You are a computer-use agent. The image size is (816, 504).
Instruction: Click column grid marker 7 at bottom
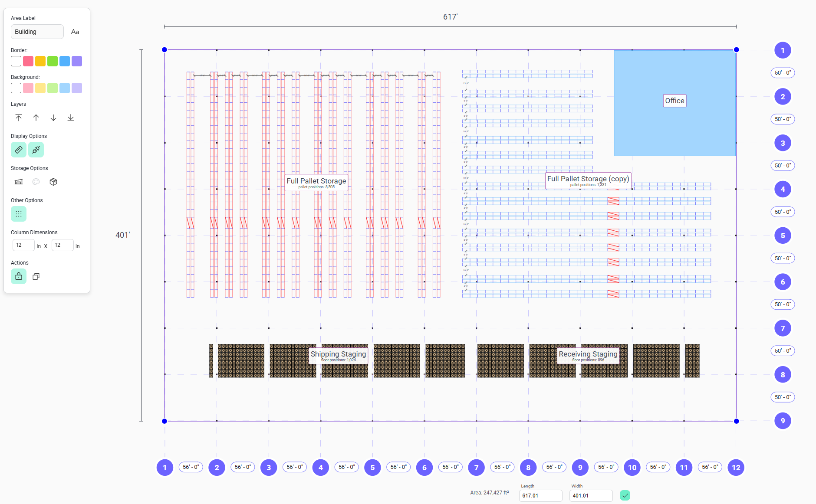click(476, 468)
